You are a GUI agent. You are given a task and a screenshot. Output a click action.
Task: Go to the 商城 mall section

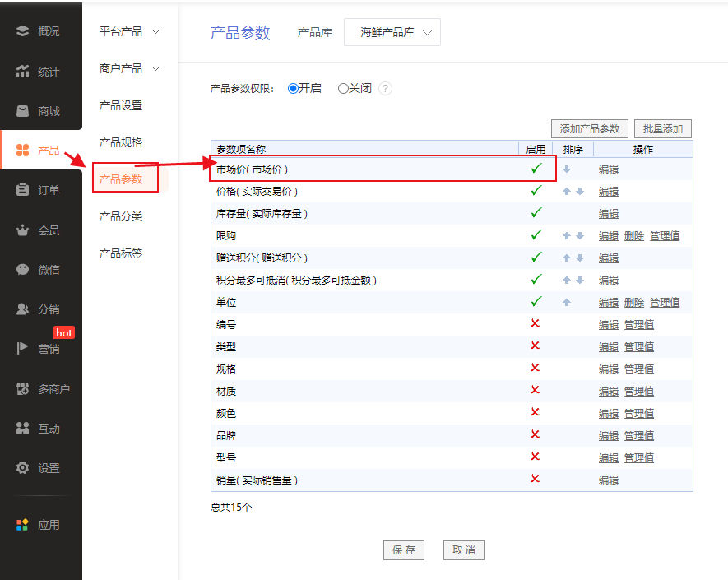[x=38, y=111]
